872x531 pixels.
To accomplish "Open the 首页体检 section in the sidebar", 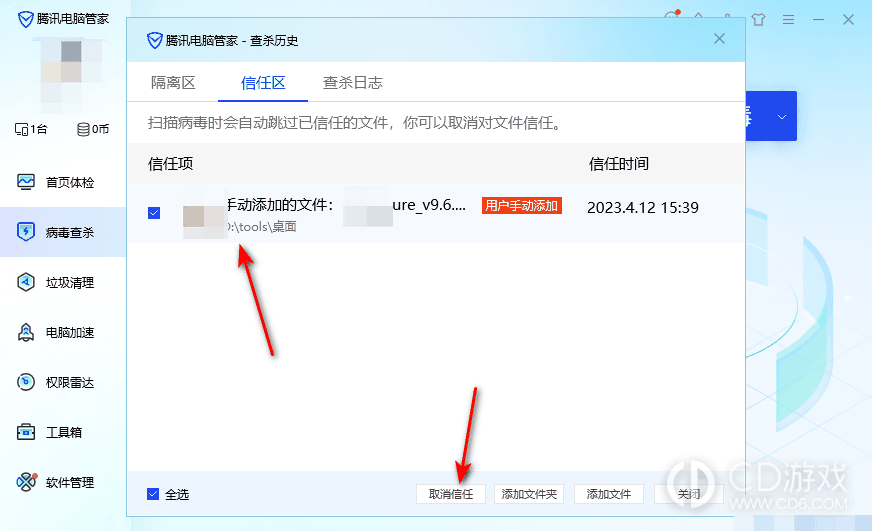I will pos(63,182).
